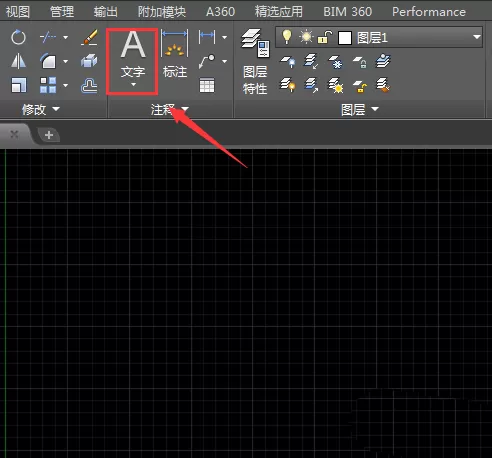Expand the 图层 panel
Screen dimensions: 492x458
360,109
